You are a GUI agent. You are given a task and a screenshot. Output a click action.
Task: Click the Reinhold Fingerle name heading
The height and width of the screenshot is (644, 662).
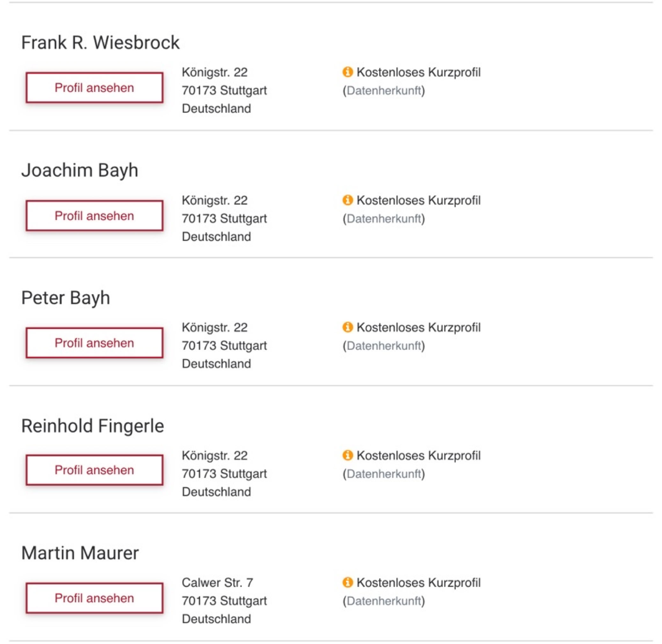pos(92,426)
